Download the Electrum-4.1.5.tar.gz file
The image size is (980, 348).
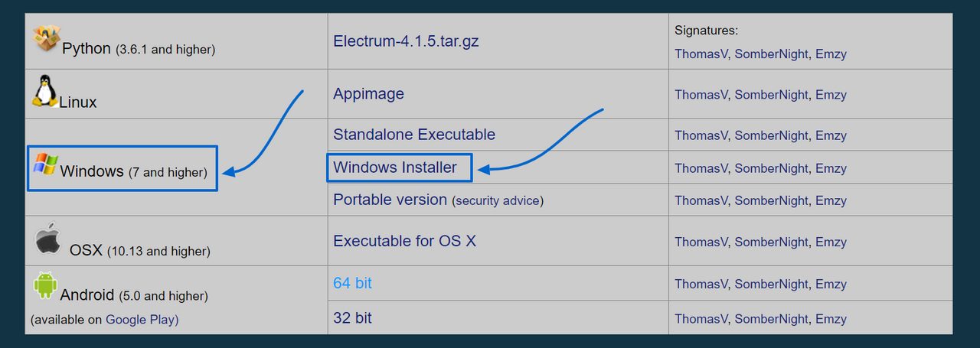point(406,41)
